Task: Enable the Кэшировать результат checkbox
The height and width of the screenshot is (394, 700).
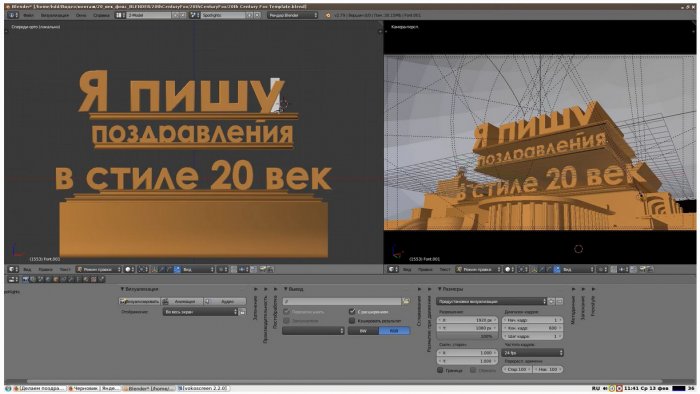Action: point(352,321)
